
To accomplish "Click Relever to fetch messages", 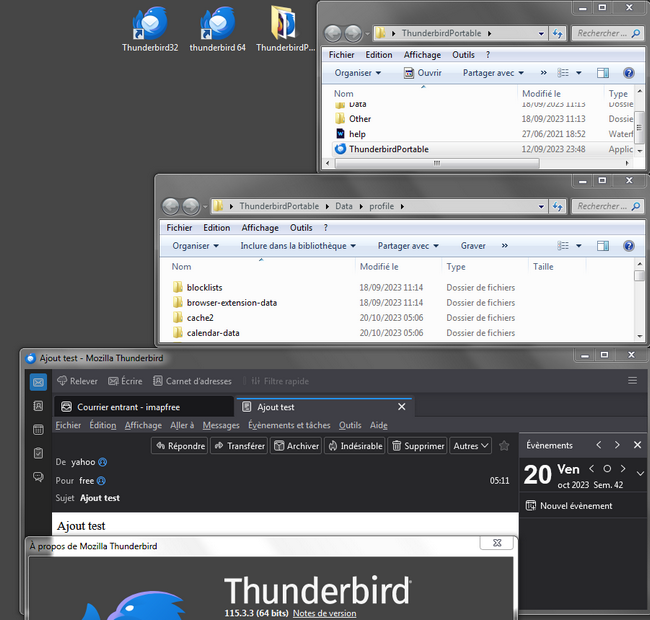I will (77, 381).
